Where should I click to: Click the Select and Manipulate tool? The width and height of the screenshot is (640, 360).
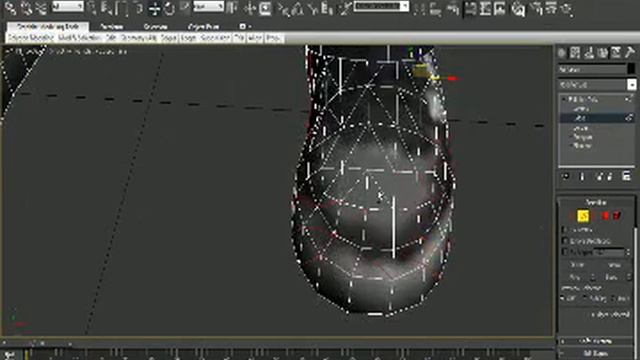pos(250,8)
